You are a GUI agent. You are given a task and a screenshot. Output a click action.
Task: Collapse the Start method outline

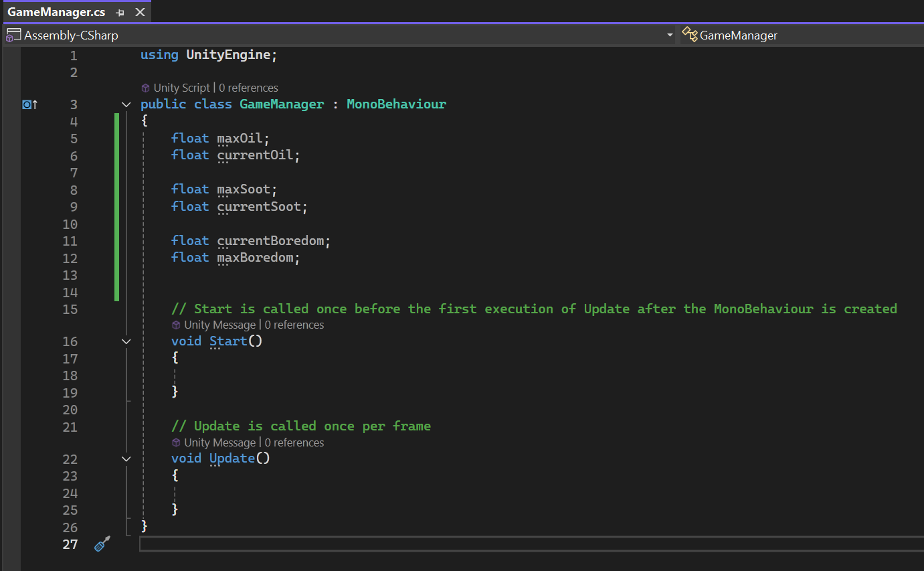click(126, 341)
